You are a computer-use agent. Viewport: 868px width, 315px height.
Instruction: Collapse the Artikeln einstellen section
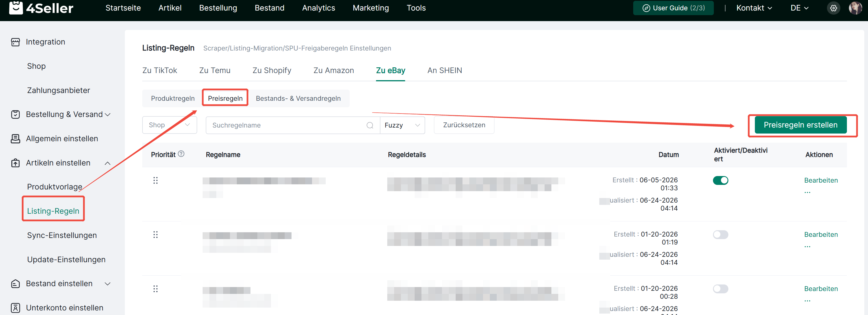[107, 163]
